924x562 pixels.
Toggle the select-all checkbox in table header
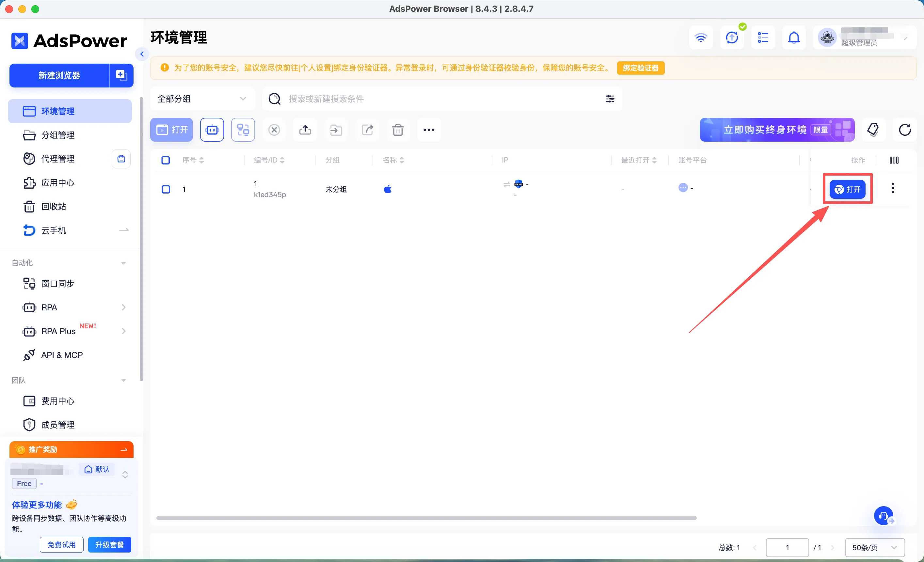click(166, 161)
